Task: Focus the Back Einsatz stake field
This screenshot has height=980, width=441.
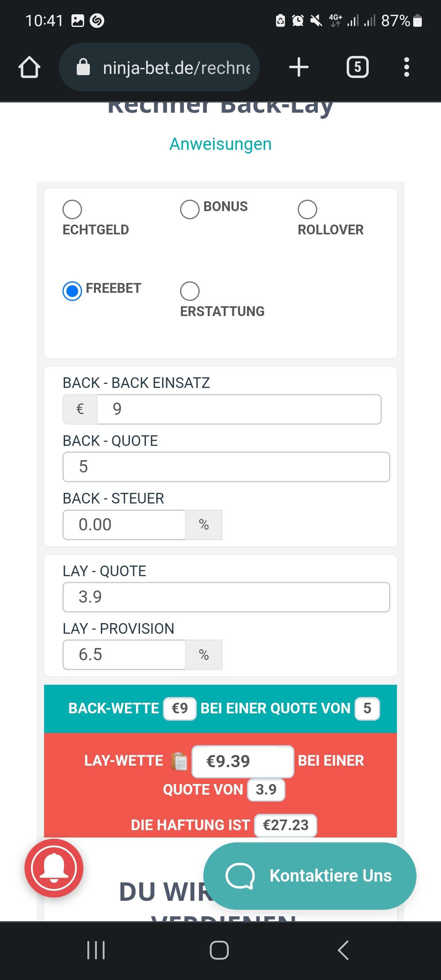Action: (239, 409)
